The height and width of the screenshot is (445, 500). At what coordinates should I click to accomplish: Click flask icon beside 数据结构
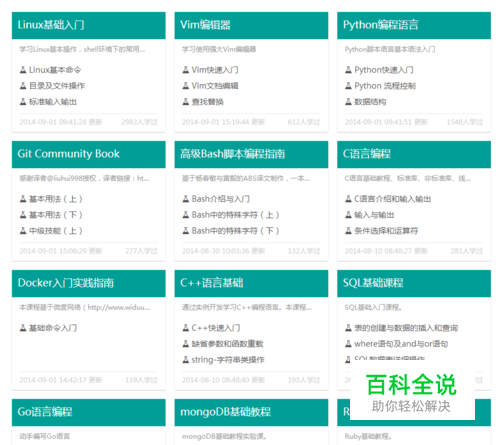[348, 102]
